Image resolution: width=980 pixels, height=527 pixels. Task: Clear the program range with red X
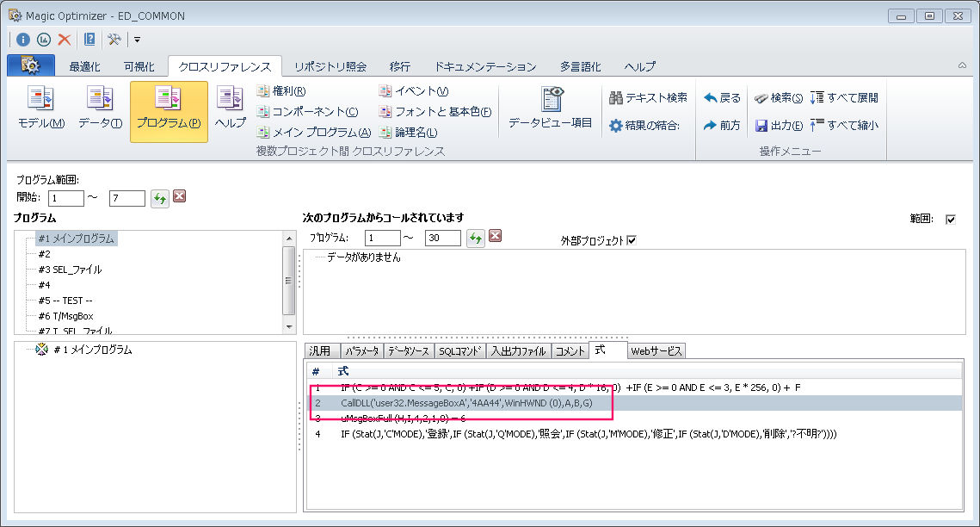coord(179,196)
